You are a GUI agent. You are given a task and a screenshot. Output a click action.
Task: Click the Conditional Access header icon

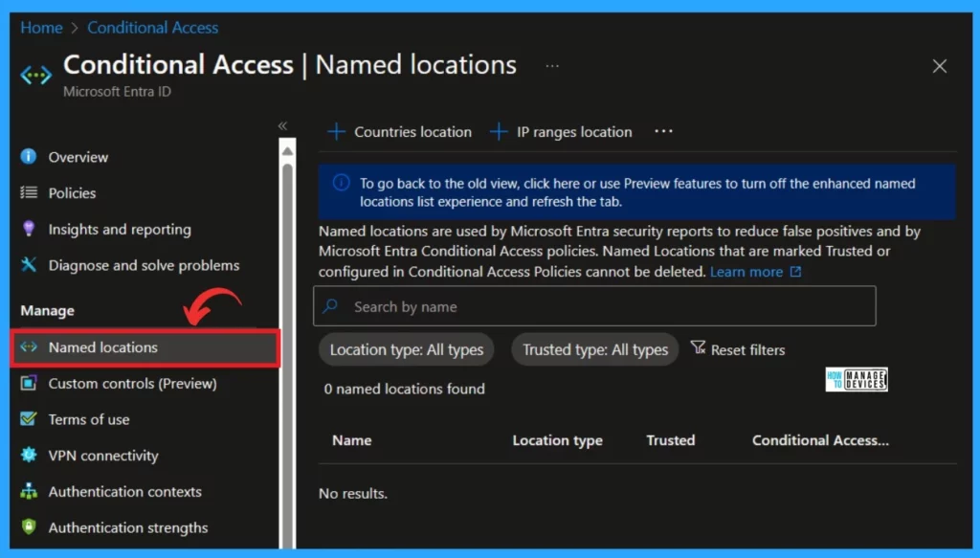click(x=35, y=75)
